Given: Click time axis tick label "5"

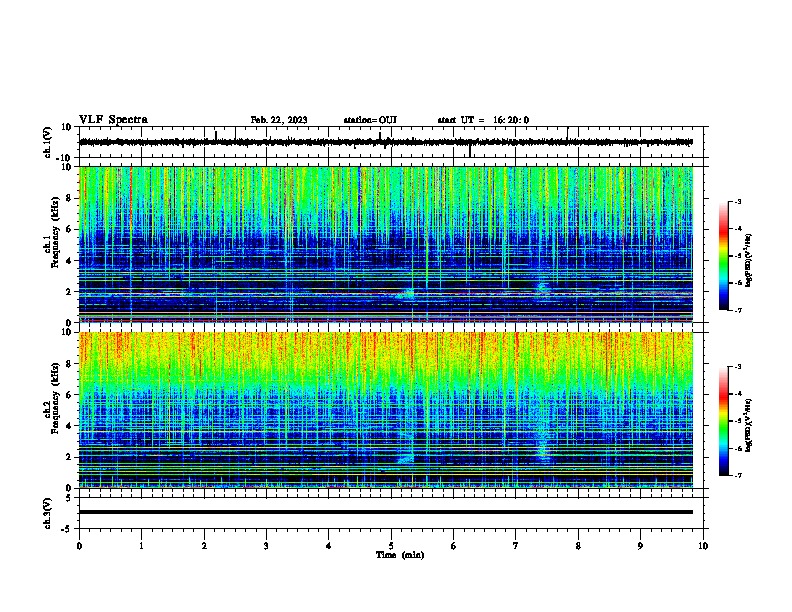Looking at the screenshot, I should click(391, 546).
